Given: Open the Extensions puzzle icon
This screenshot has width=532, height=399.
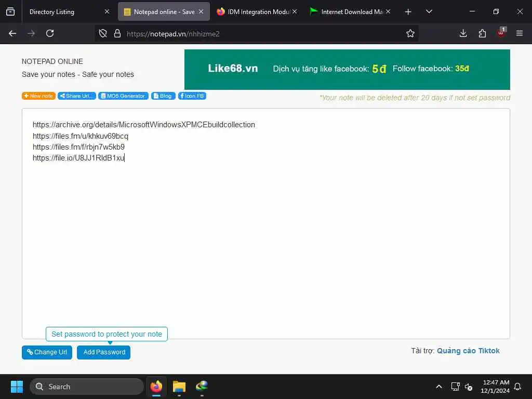Looking at the screenshot, I should pyautogui.click(x=482, y=33).
